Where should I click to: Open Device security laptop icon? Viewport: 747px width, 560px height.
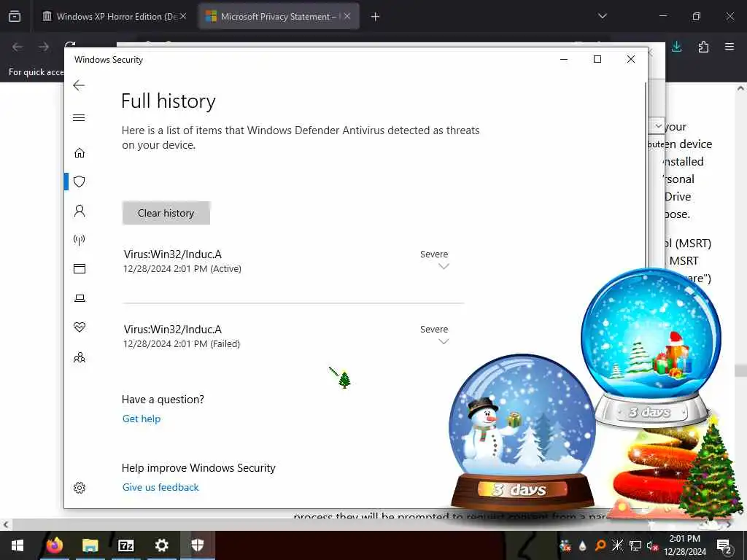pyautogui.click(x=80, y=298)
